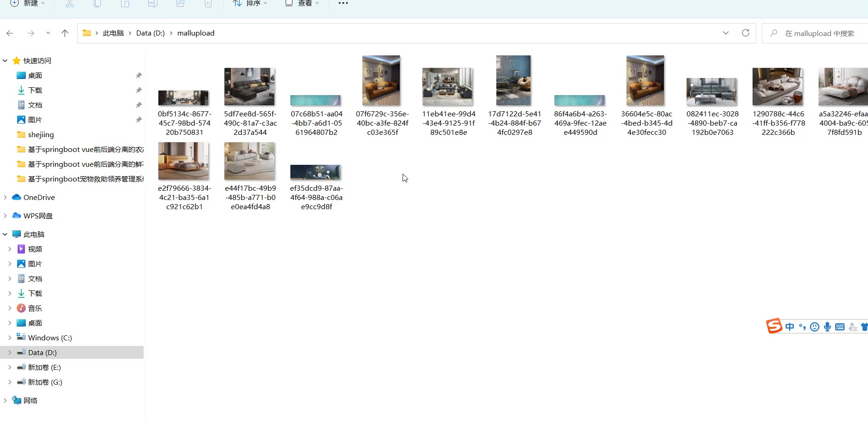
Task: Select file thumbnail 0bf5134c-8677
Action: point(184,98)
